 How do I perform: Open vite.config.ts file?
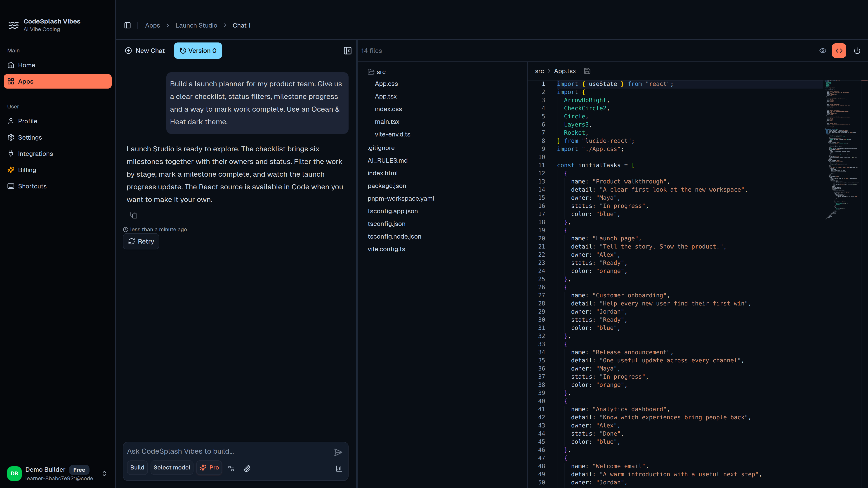[386, 249]
